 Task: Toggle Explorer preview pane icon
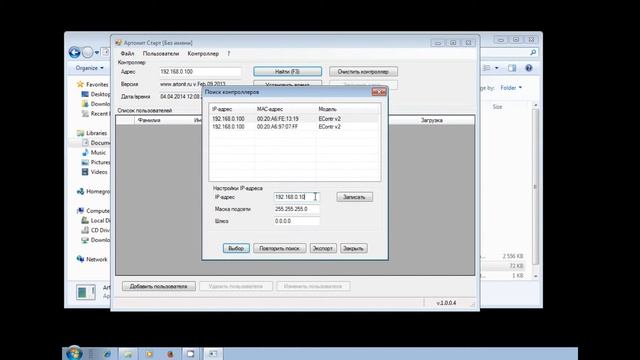pyautogui.click(x=512, y=68)
